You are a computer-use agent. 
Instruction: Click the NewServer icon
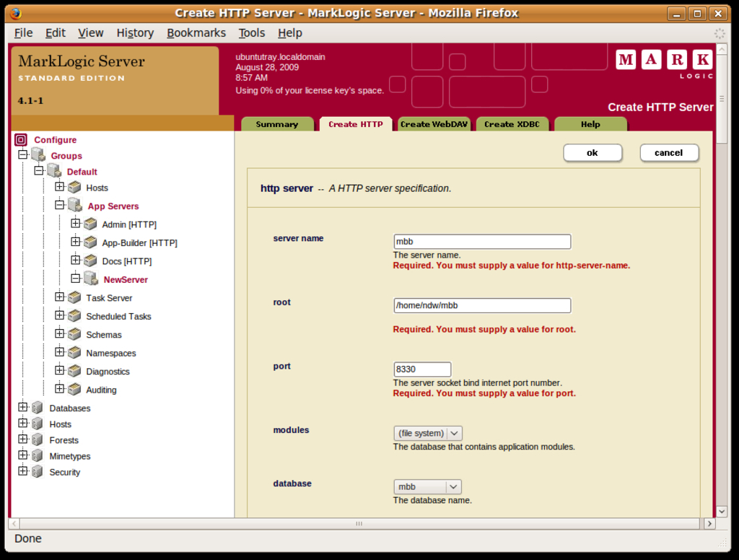[x=90, y=278]
